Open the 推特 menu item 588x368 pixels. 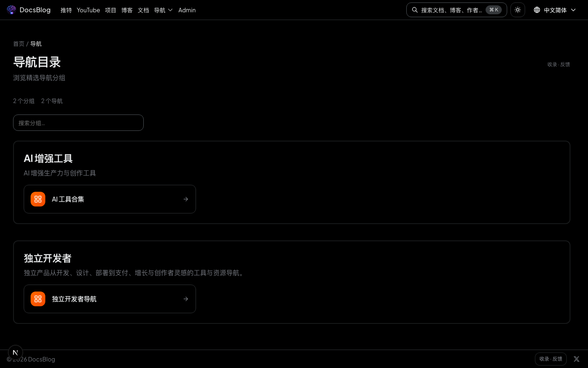[66, 10]
